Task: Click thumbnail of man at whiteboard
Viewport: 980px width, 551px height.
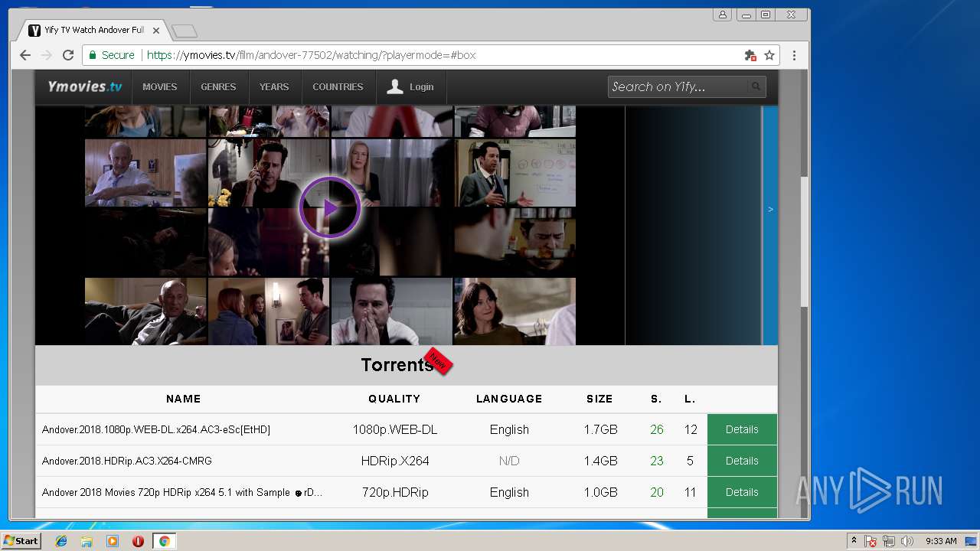Action: coord(514,173)
